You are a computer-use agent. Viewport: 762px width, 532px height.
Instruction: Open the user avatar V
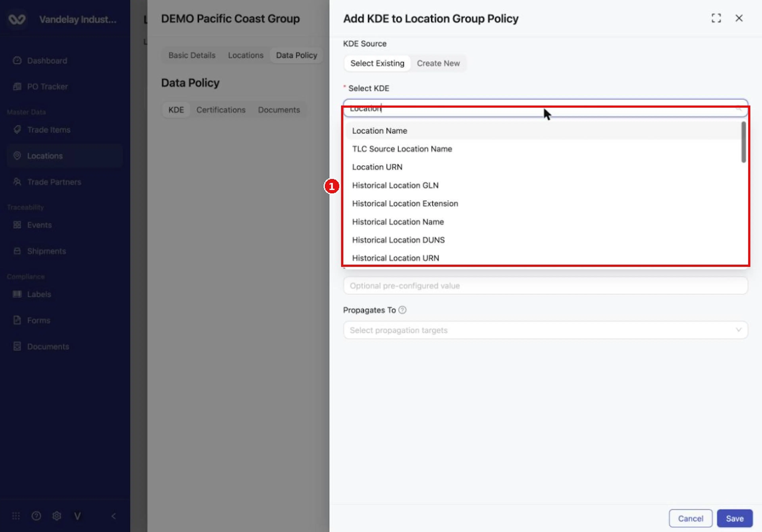pos(77,516)
